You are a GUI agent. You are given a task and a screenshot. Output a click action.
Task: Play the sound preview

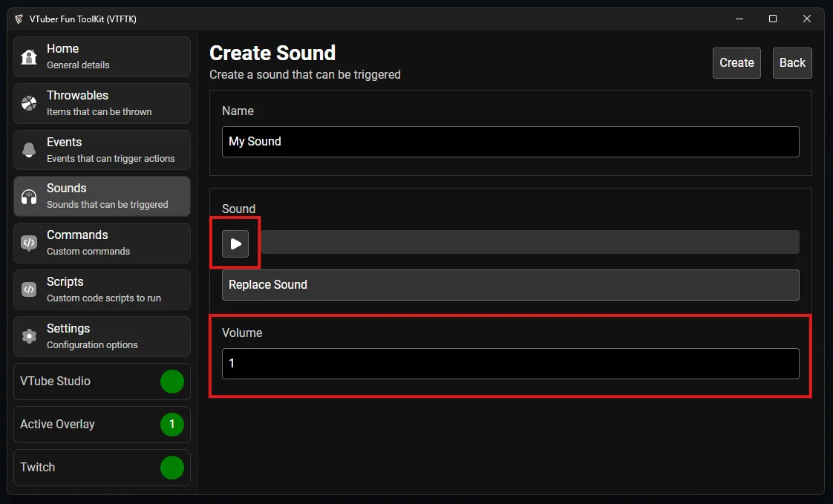coord(235,243)
